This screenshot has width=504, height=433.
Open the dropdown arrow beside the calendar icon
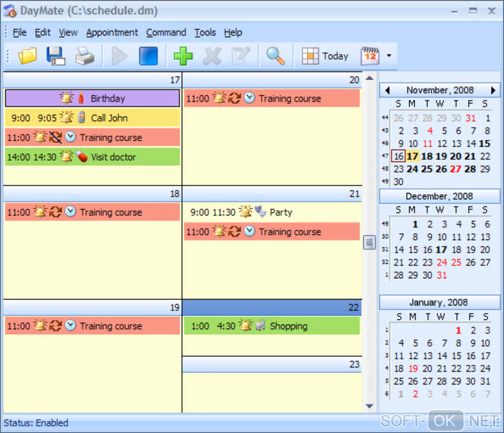(389, 56)
